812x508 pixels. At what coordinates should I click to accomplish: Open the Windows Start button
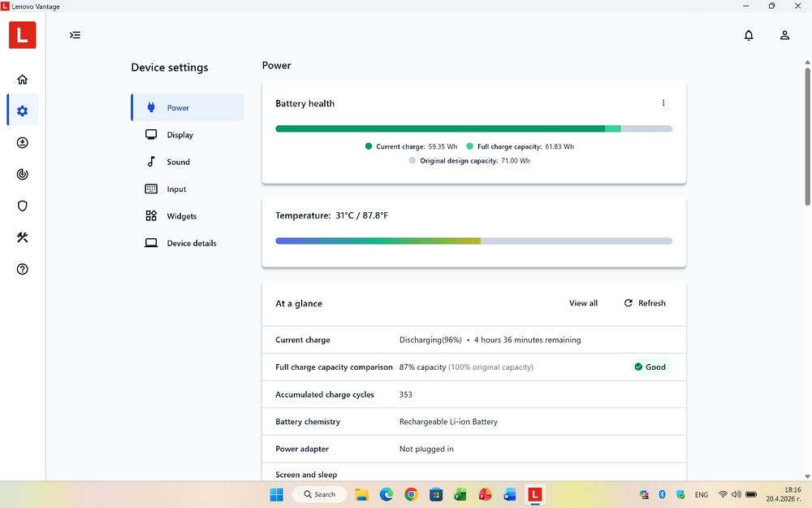277,494
